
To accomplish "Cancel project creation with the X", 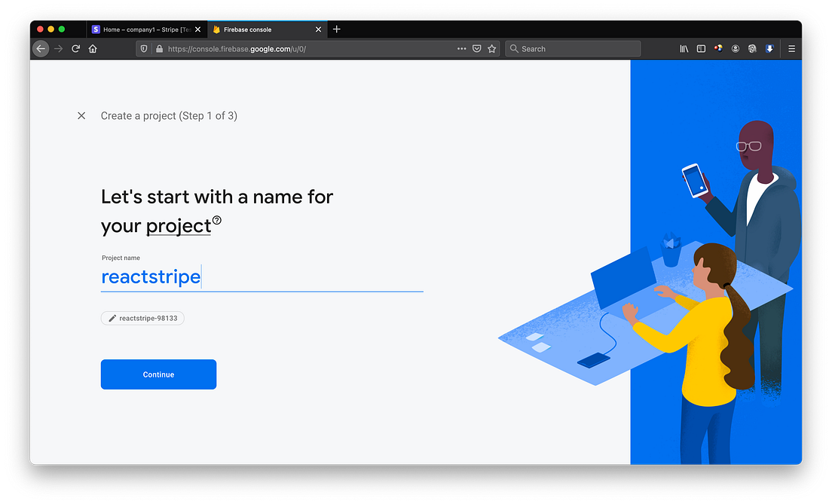I will tap(81, 115).
